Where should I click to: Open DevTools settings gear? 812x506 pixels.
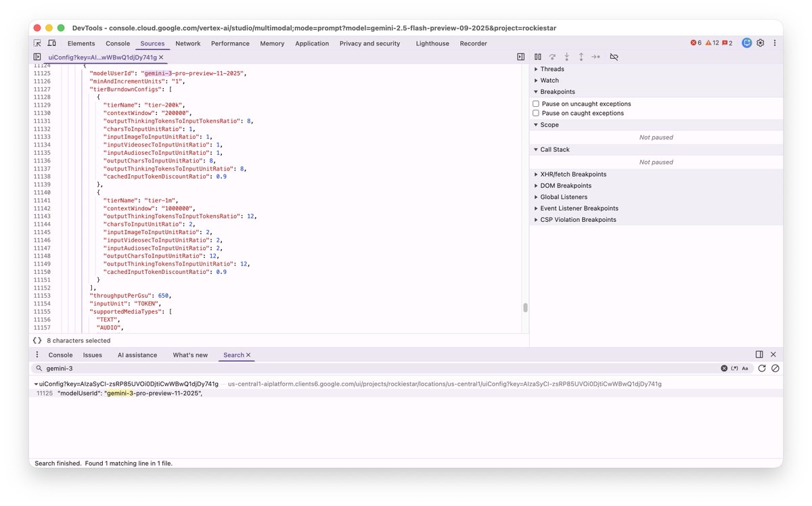pos(760,43)
